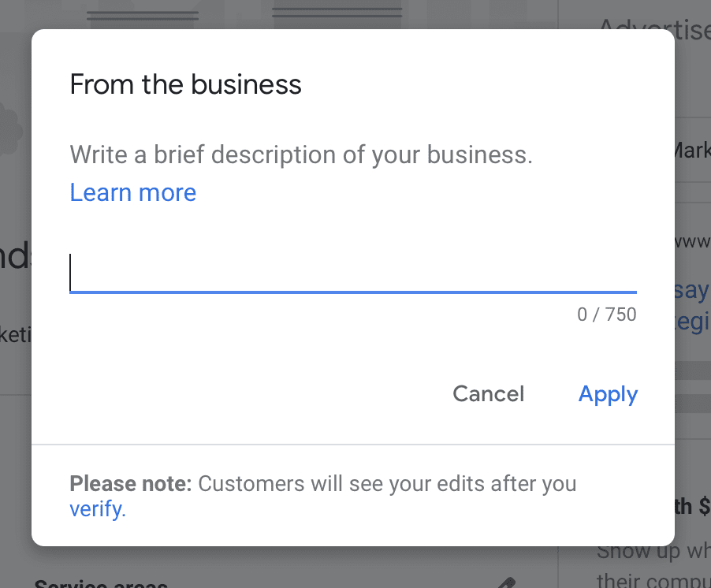Click the From the business dialog title
Image resolution: width=711 pixels, height=588 pixels.
(185, 84)
